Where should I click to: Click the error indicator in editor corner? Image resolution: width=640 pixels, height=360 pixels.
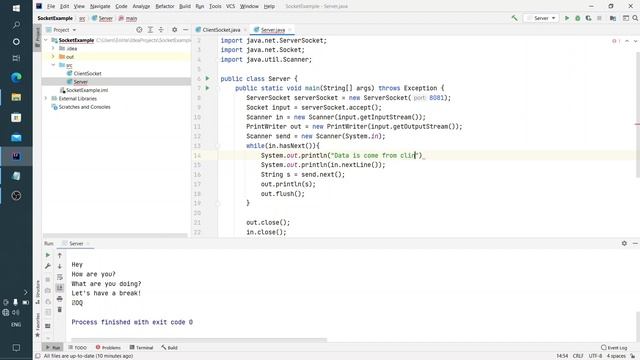(x=616, y=41)
